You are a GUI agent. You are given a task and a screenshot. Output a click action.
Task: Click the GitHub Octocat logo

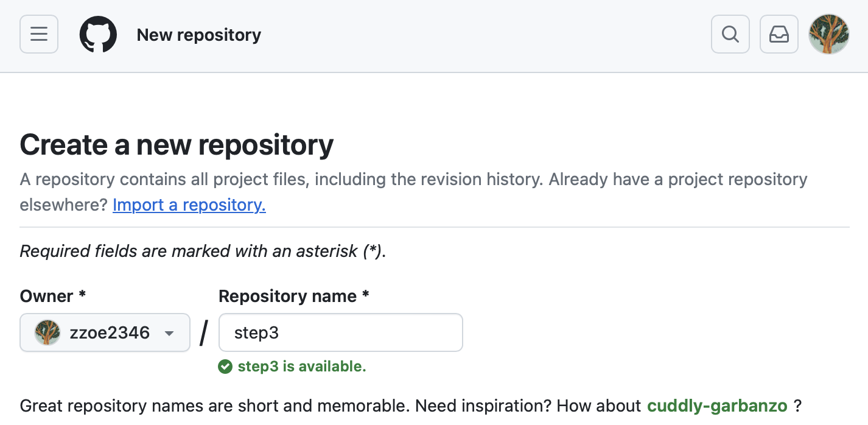pos(98,35)
